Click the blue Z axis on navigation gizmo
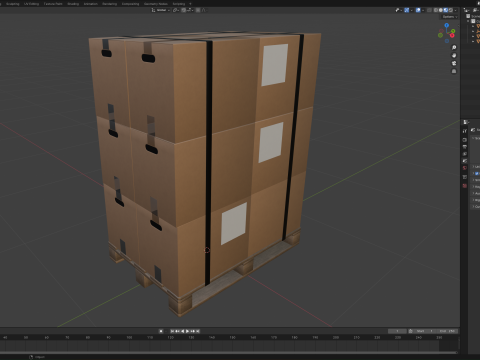This screenshot has width=480, height=360. 447,25
